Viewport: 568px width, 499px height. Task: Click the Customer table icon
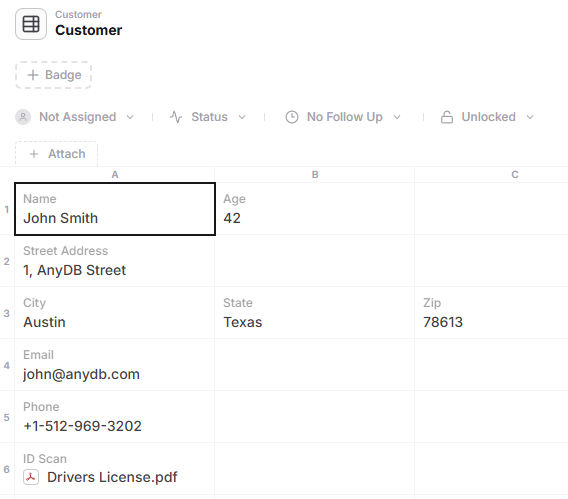(x=31, y=24)
